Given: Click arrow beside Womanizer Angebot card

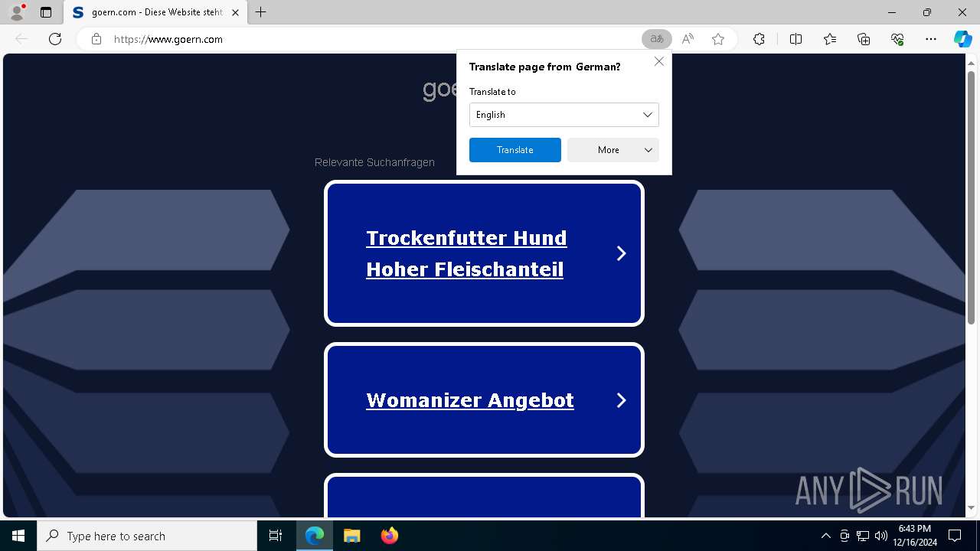Looking at the screenshot, I should click(622, 400).
